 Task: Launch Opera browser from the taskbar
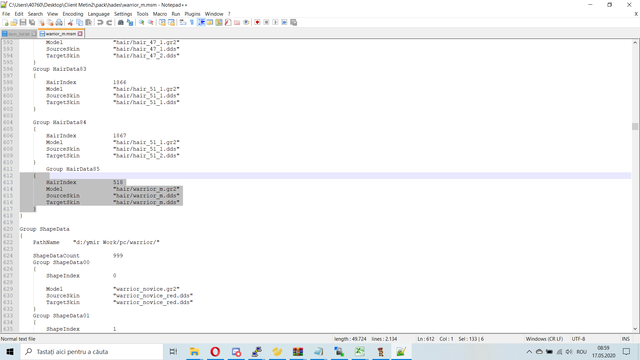click(x=215, y=351)
